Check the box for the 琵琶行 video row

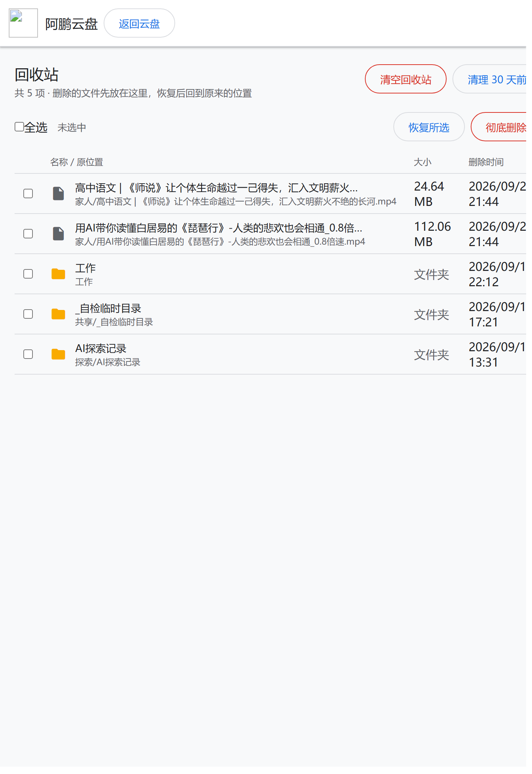28,234
